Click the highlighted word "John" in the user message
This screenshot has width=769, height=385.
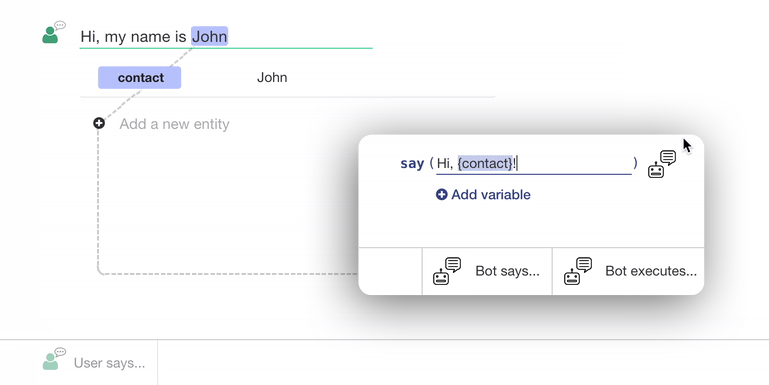[209, 36]
